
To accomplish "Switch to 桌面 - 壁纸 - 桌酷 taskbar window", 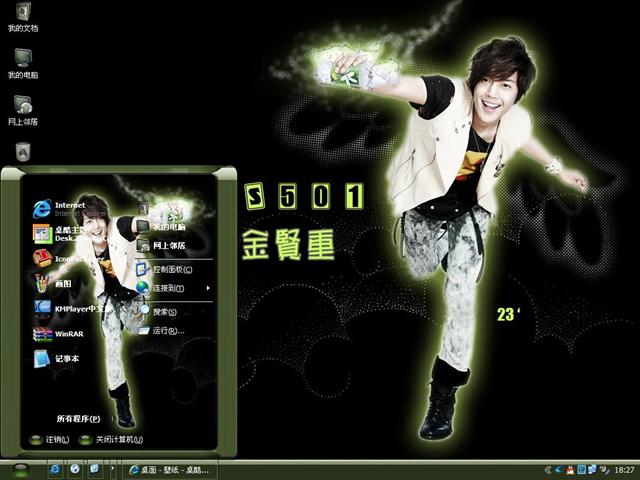I will 170,470.
